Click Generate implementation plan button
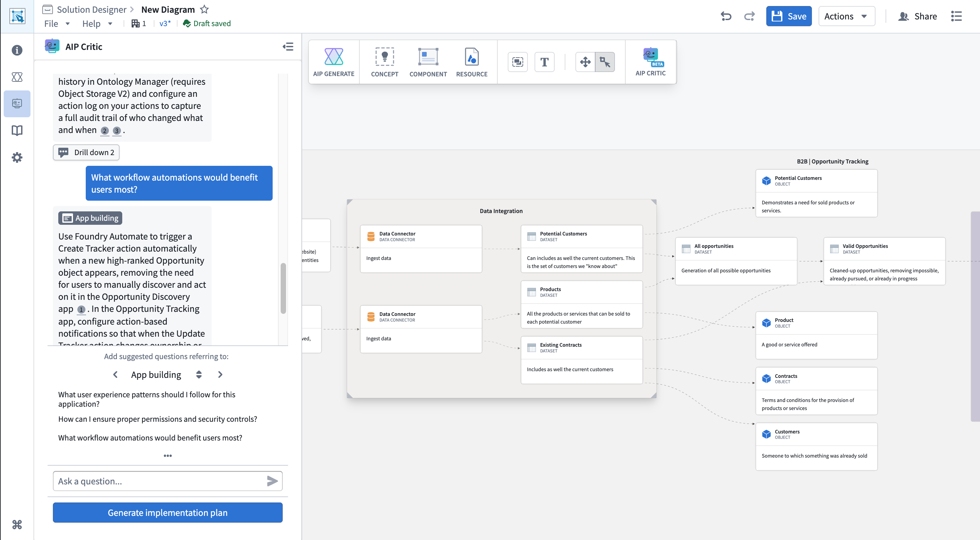This screenshot has width=980, height=540. [x=167, y=512]
